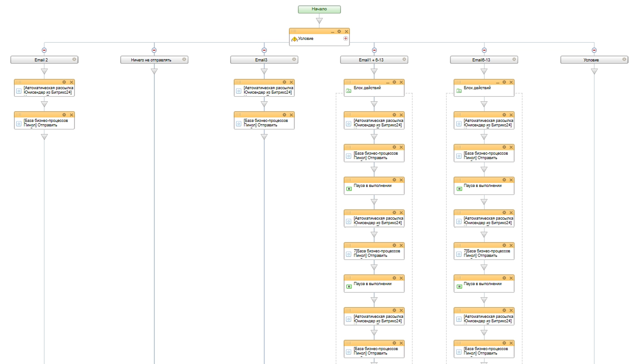Open settings of first Пауза block under Email1 + 6-13

[x=394, y=180]
